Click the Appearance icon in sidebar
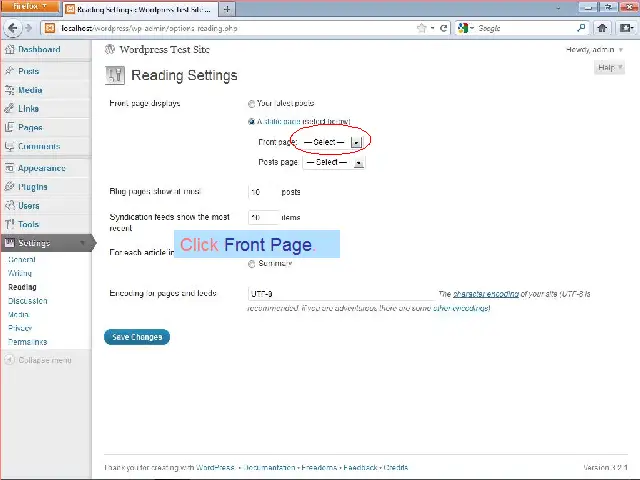Viewport: 640px width, 480px height. click(9, 168)
